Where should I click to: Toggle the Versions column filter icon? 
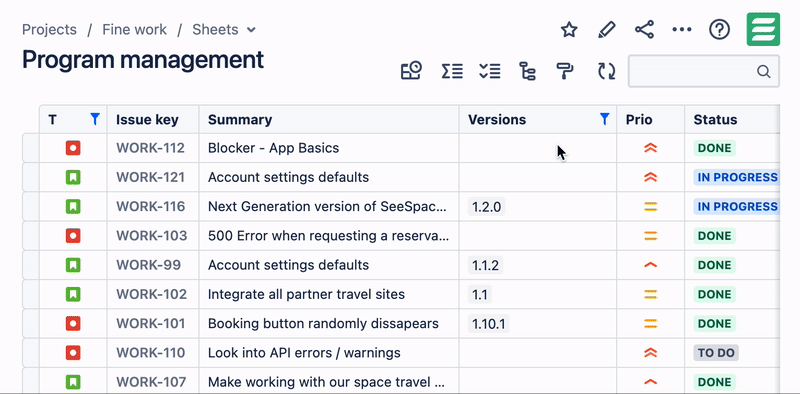[x=605, y=119]
